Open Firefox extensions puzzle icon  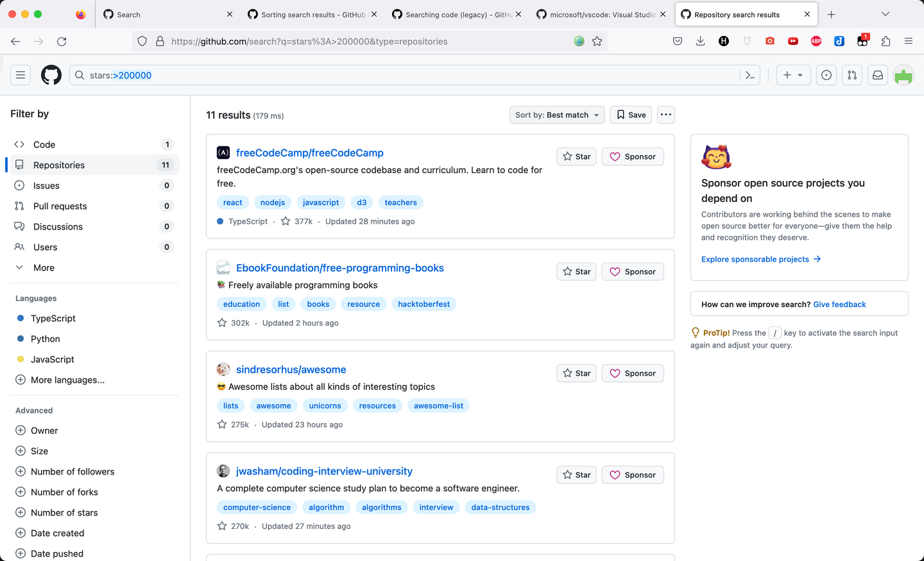(886, 41)
